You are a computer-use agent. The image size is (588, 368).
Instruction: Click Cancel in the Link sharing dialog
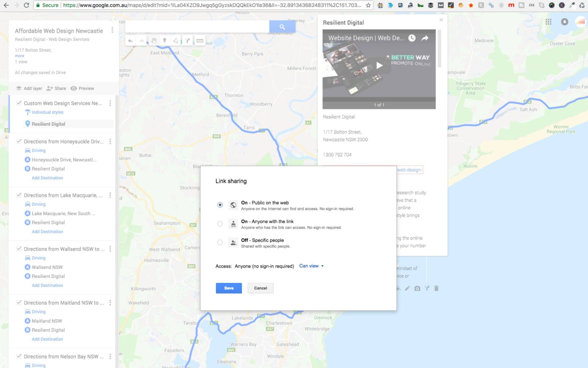coord(261,288)
